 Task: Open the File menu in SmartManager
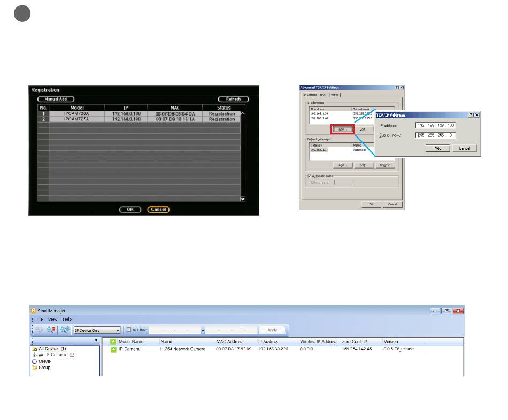(40, 319)
